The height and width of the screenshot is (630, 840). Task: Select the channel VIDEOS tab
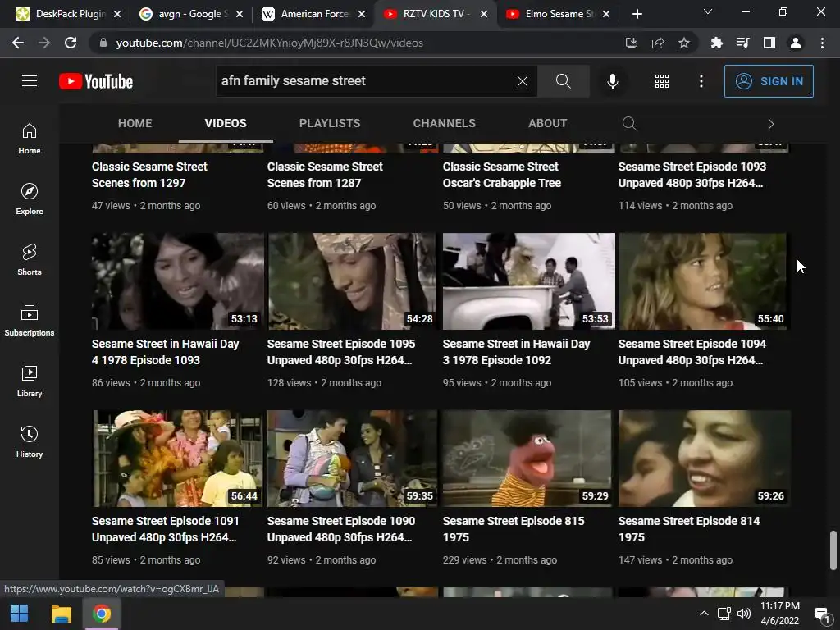click(226, 123)
